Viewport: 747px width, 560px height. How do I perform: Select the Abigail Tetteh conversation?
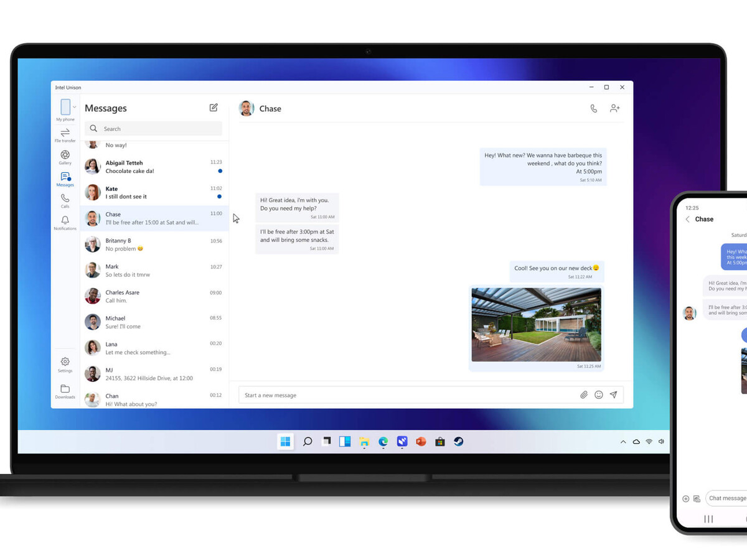pos(154,167)
